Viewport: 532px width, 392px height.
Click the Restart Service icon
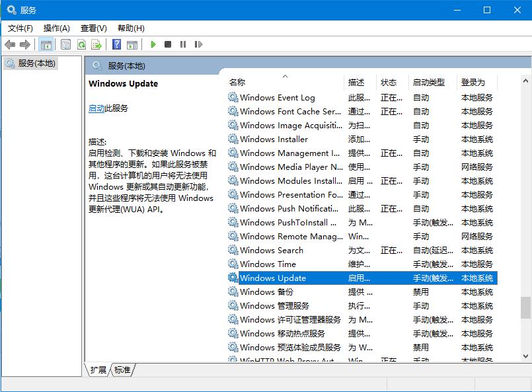(x=198, y=44)
